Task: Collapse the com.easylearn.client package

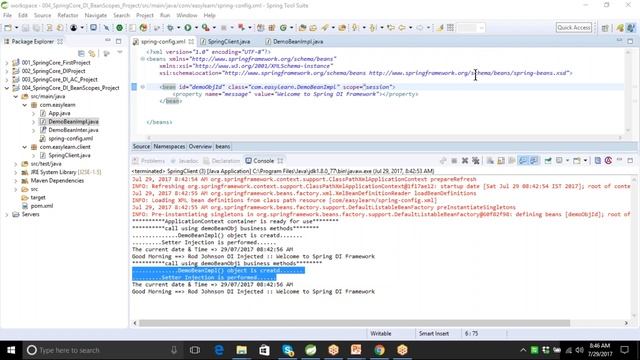Action: [x=24, y=147]
